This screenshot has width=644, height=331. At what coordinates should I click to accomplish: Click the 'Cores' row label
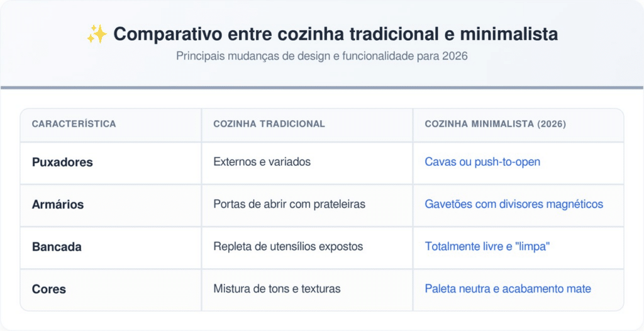(x=49, y=290)
